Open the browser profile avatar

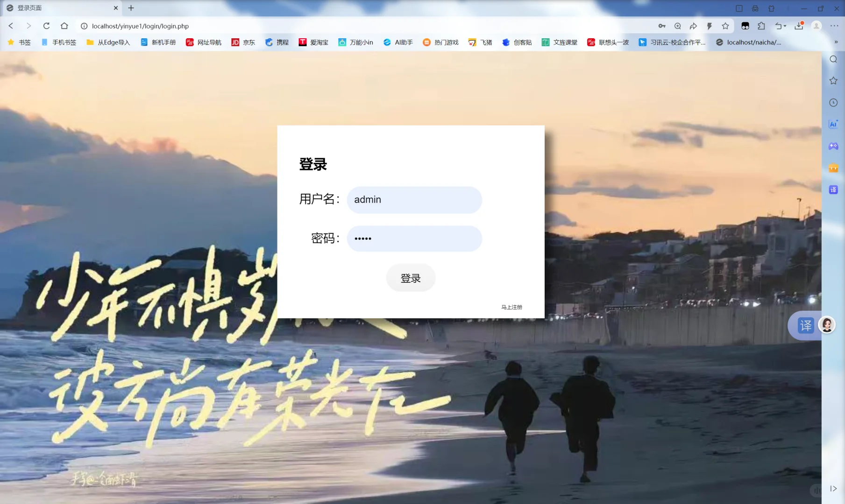pos(816,26)
